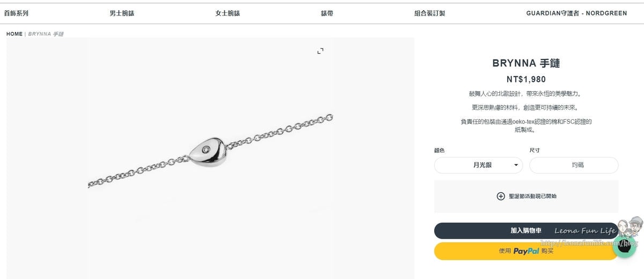Screen dimensions: 644x279
Task: Click the HOME breadcrumb link
Action: [x=14, y=34]
